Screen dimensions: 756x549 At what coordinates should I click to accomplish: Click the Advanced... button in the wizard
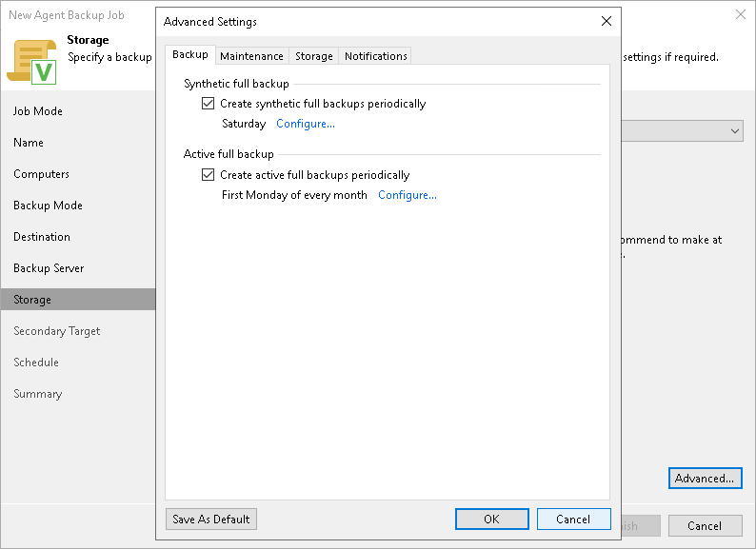click(705, 479)
